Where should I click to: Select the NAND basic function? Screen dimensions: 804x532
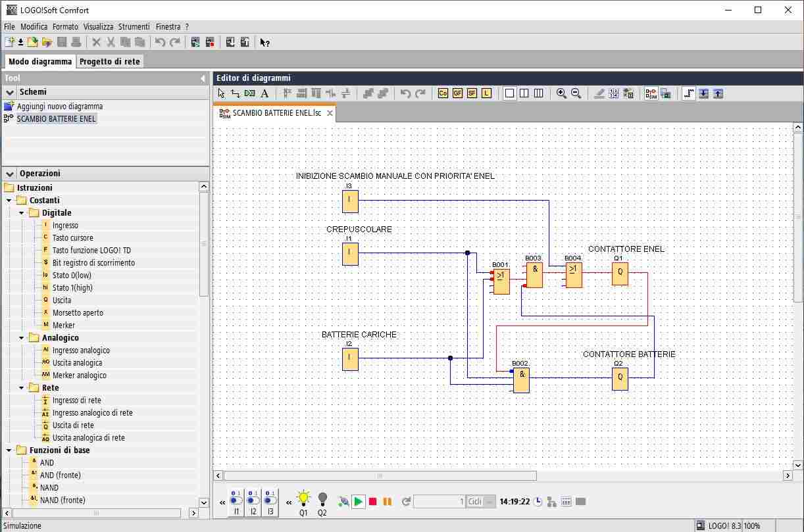pyautogui.click(x=49, y=488)
